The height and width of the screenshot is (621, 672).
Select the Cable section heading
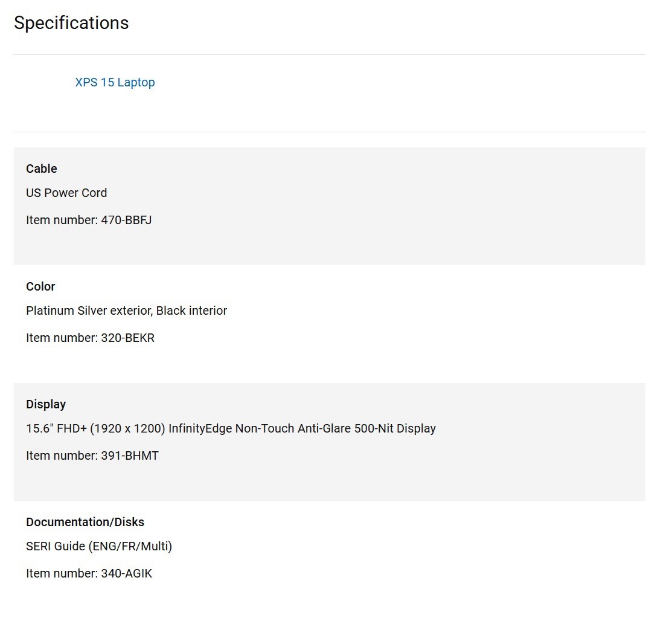pos(42,169)
